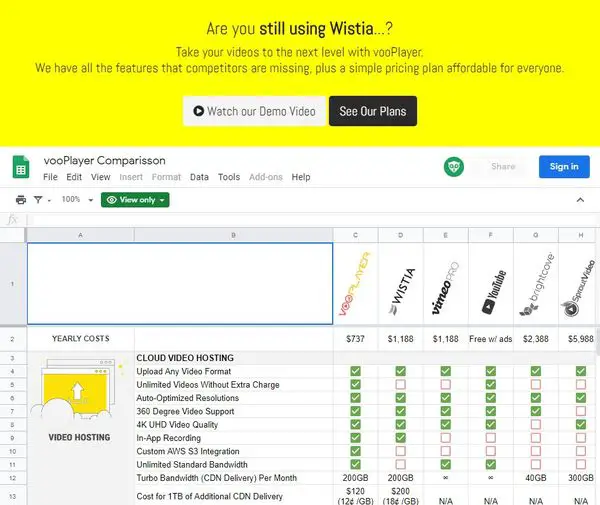Screen dimensions: 600x505
Task: Click the CLOUD VIDEO HOSTING heading cell
Action: [x=233, y=358]
